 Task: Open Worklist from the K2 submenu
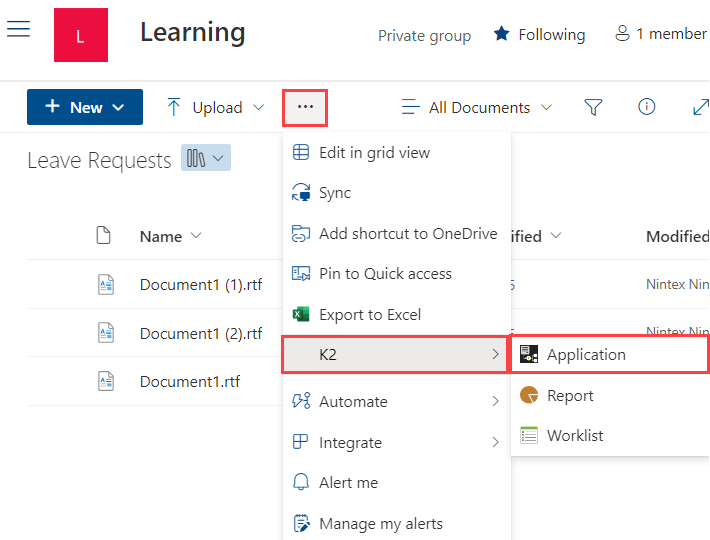tap(575, 436)
